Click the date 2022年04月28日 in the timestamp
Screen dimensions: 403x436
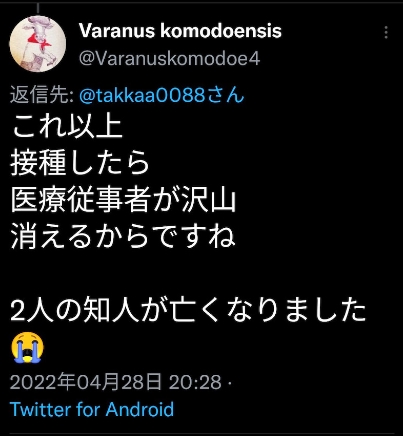pos(86,382)
